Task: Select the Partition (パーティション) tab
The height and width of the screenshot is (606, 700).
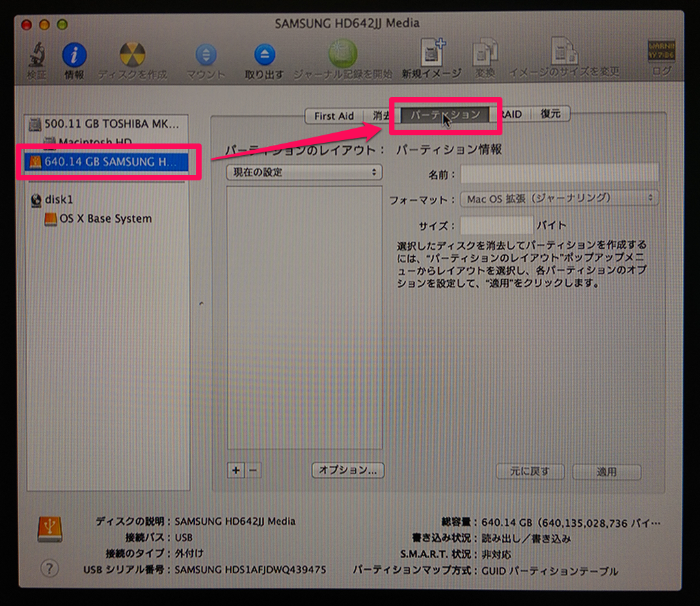Action: (445, 115)
